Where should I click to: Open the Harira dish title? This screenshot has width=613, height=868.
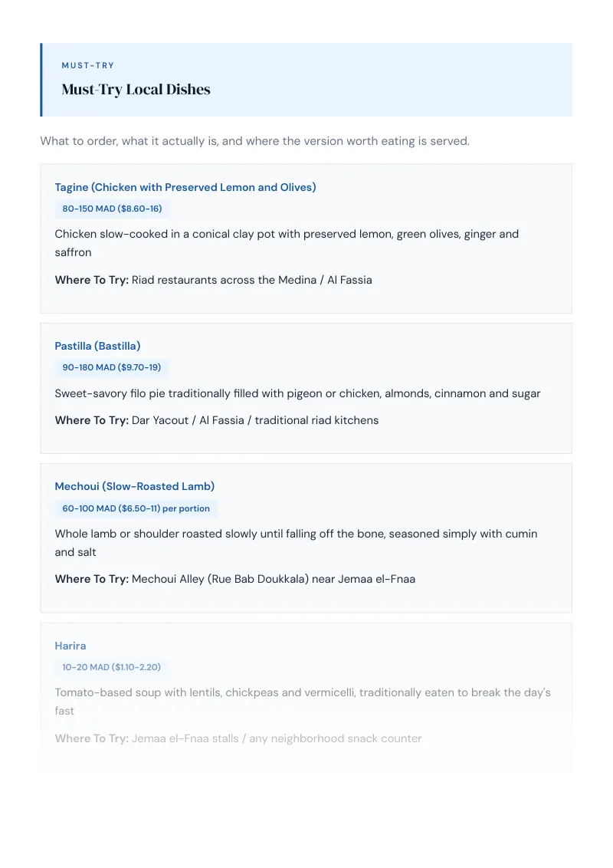coord(70,646)
